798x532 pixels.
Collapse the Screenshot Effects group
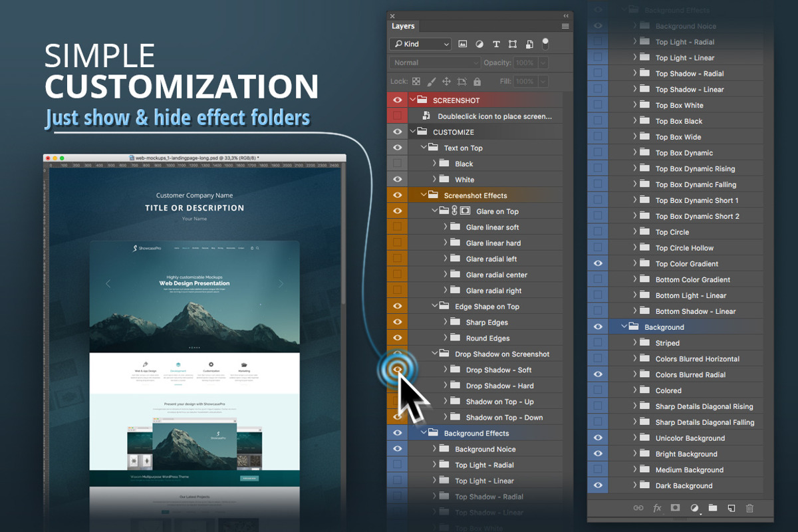point(423,195)
